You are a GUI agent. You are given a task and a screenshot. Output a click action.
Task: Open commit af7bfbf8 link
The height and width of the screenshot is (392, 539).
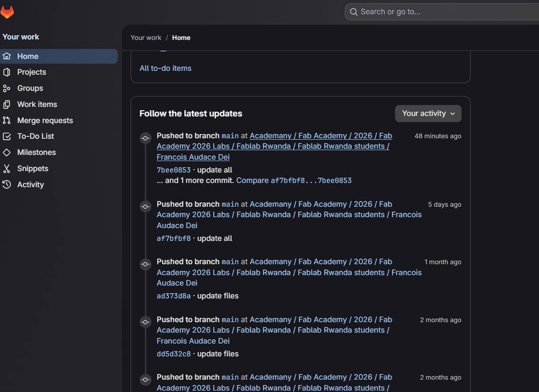click(174, 239)
